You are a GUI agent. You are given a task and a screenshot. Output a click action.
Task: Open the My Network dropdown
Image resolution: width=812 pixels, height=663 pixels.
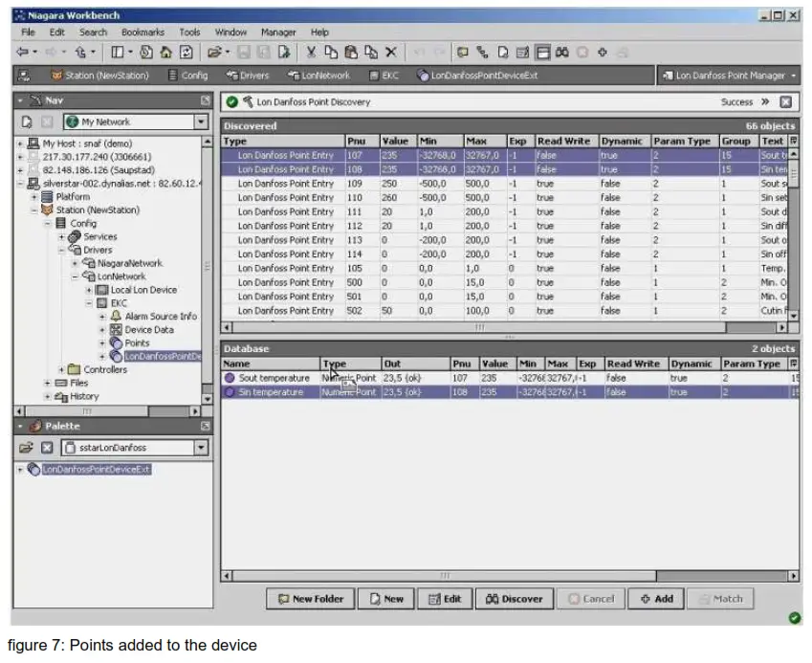(201, 122)
